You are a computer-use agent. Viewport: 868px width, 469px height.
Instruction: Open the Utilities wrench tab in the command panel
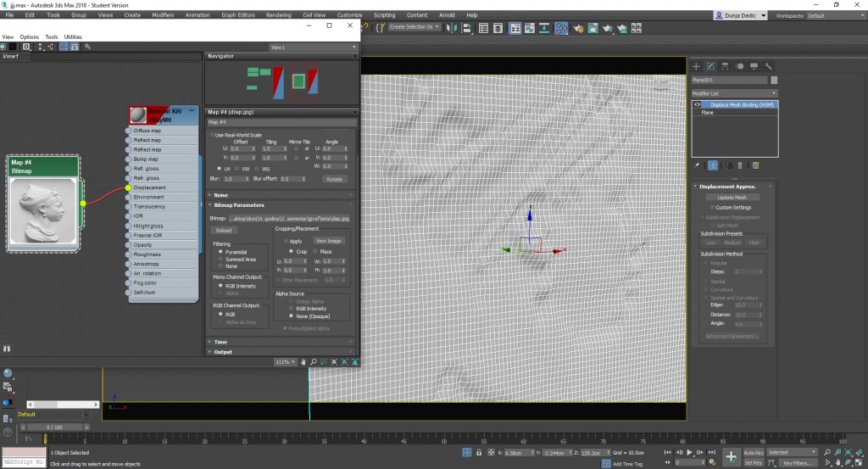[768, 66]
